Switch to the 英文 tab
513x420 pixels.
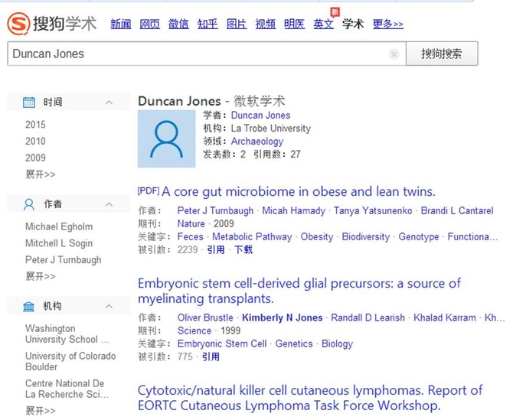pos(323,24)
